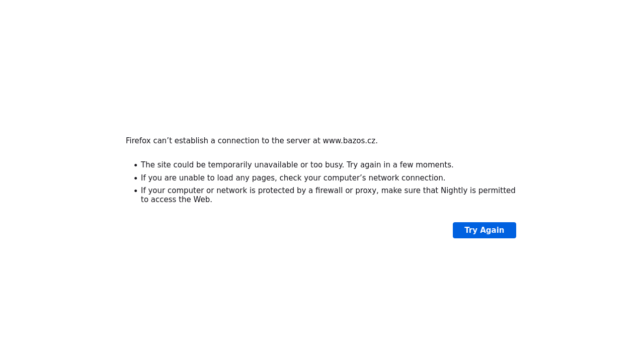Click the word "Firefox" in the error heading
644x362 pixels.
[x=138, y=141]
